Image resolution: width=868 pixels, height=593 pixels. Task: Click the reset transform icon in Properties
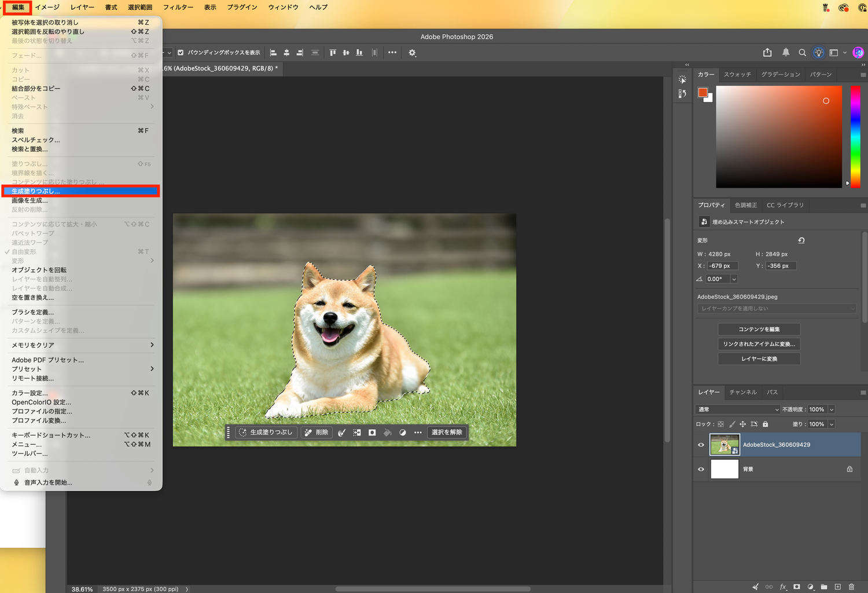pos(801,240)
